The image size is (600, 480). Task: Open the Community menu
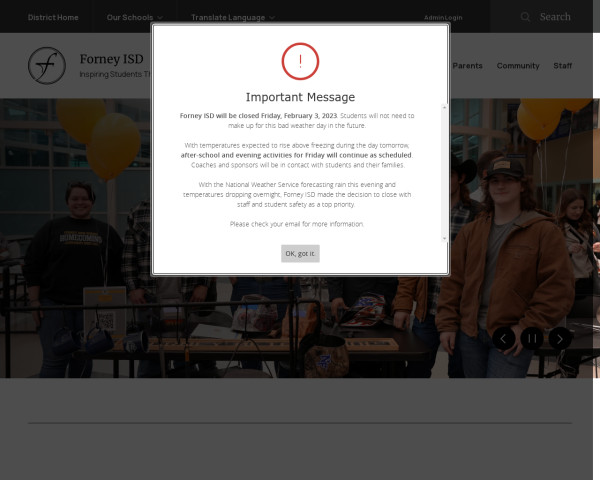518,66
